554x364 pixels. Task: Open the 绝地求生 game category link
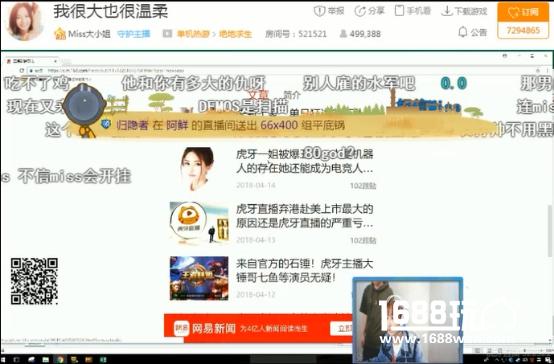point(235,34)
